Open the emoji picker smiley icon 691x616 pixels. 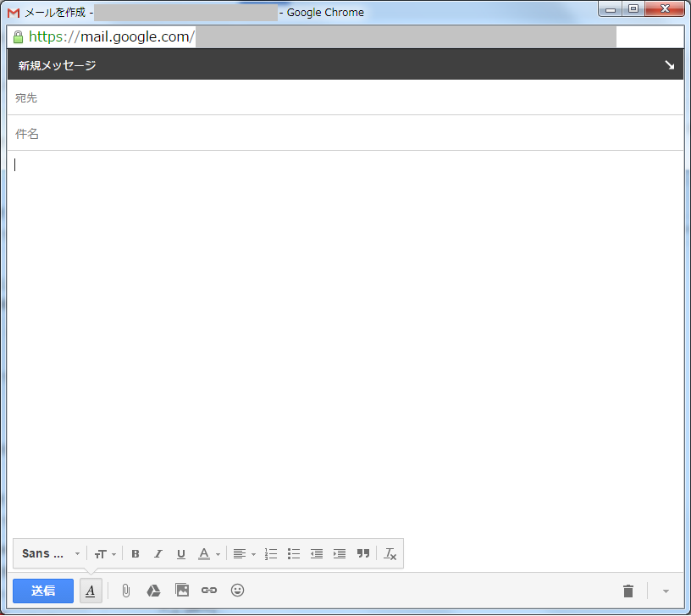(x=238, y=591)
